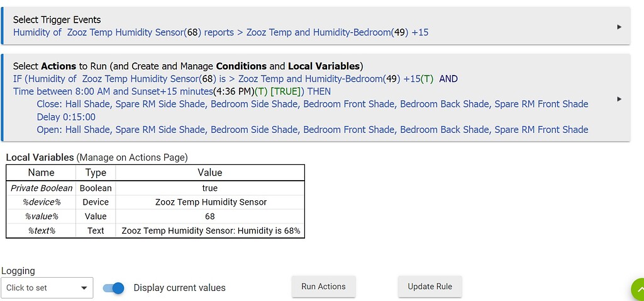Click the Private Boolean variable name

tap(42, 188)
